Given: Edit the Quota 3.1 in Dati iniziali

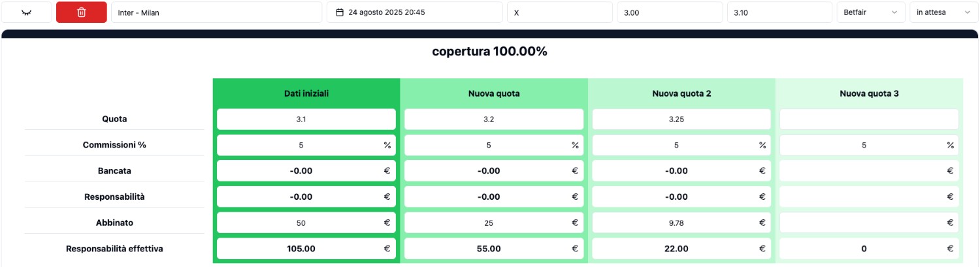Looking at the screenshot, I should tap(306, 119).
